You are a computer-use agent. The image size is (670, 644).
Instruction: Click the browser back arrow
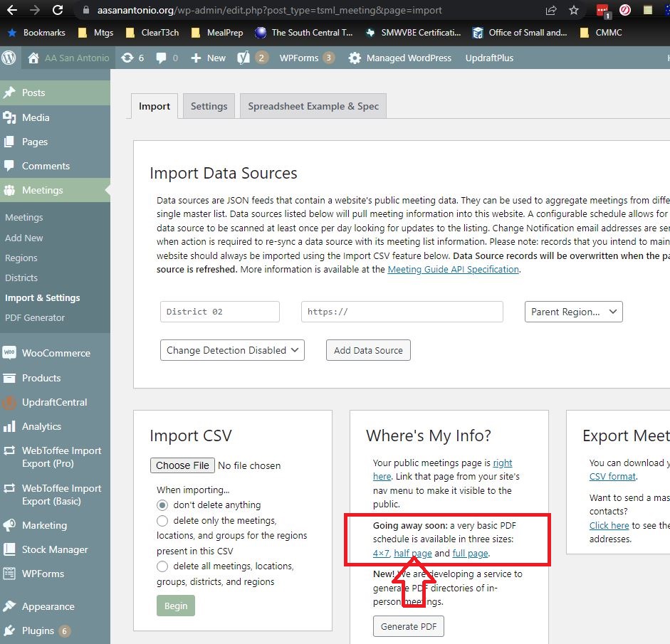pos(12,10)
